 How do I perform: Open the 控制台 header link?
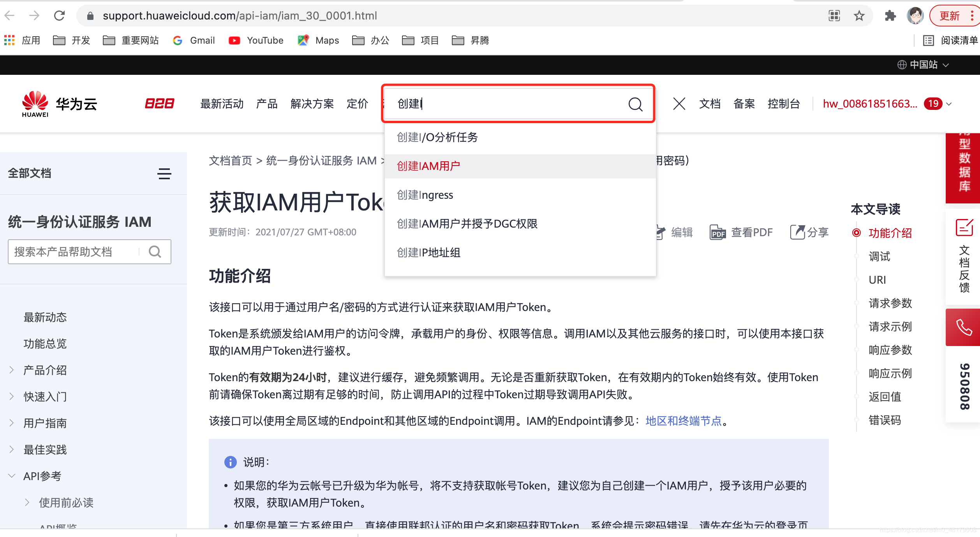(783, 104)
